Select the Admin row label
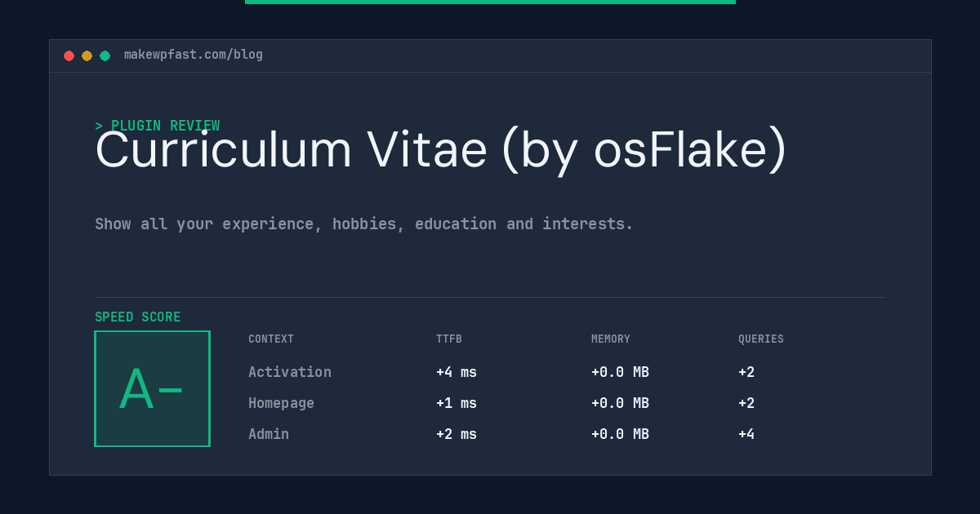Screen dimensions: 980x514 pos(269,434)
